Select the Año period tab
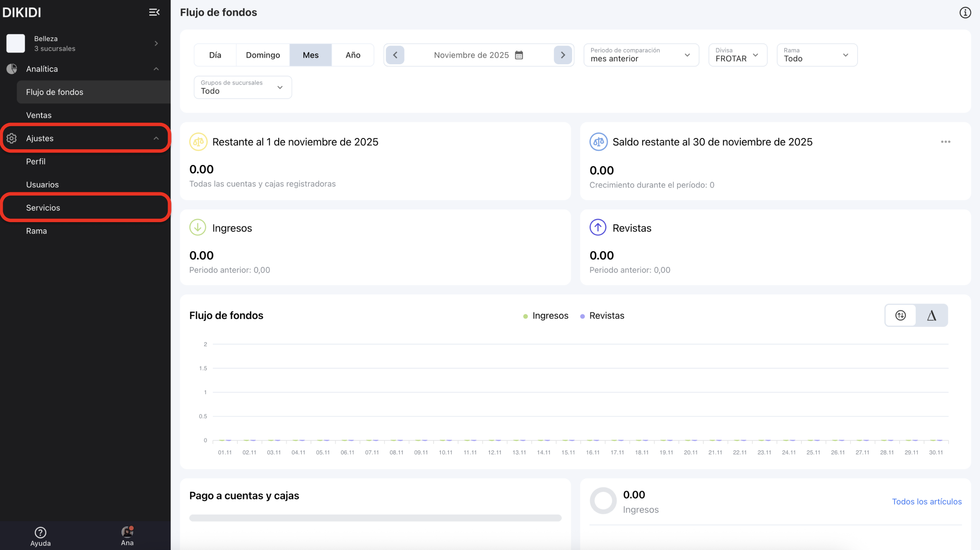This screenshot has height=550, width=980. pos(352,55)
